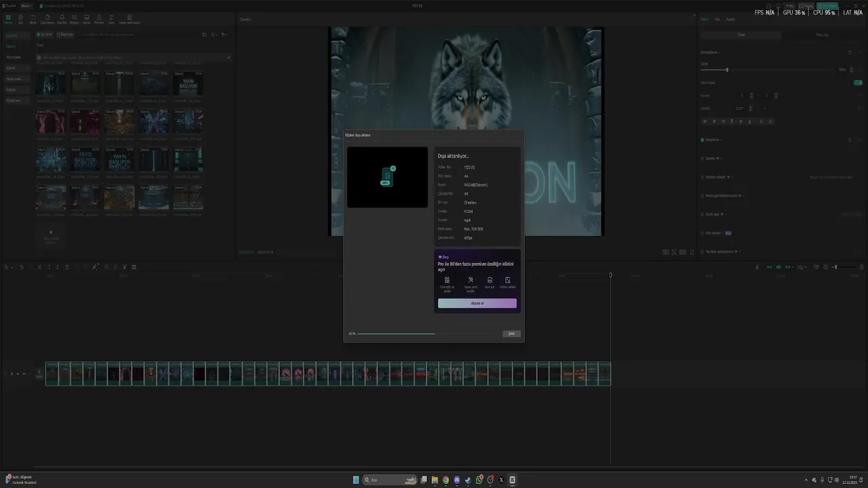The height and width of the screenshot is (488, 868).
Task: Open the Medya tab in top toolbar
Action: (x=8, y=19)
